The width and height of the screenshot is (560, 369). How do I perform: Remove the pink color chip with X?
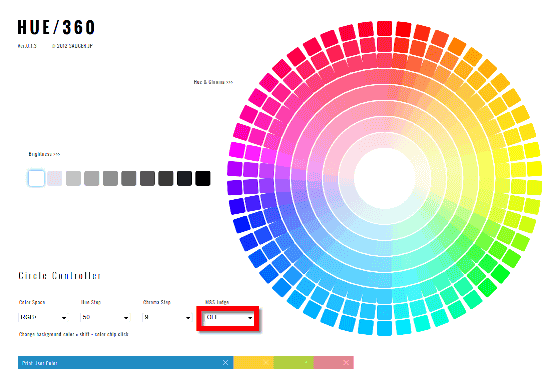pos(346,363)
